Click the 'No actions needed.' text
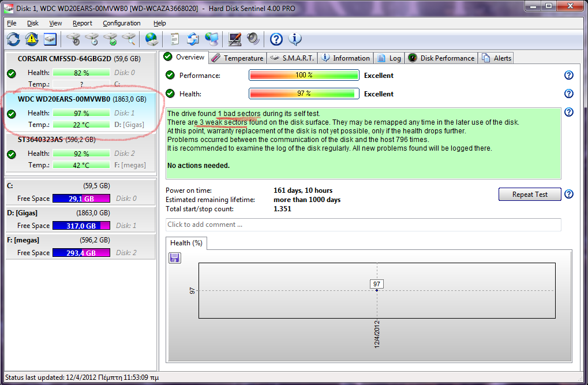The height and width of the screenshot is (385, 588). point(199,166)
